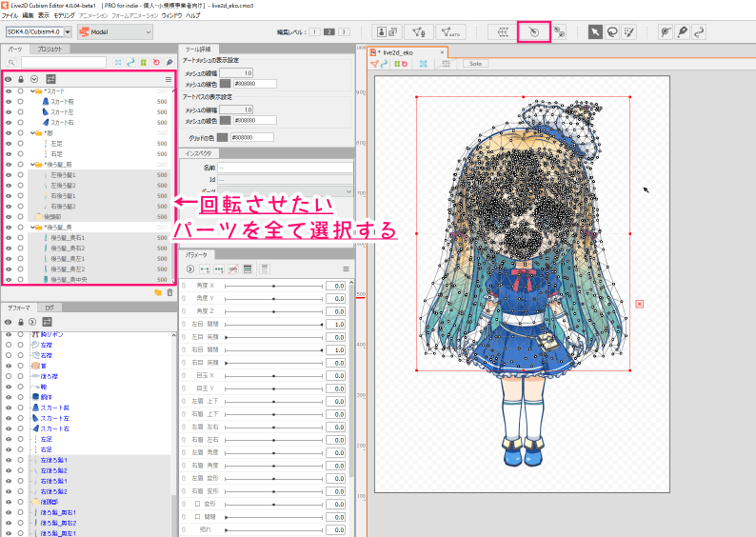Select the manual mesh edit tool
This screenshot has width=756, height=537.
tap(419, 31)
